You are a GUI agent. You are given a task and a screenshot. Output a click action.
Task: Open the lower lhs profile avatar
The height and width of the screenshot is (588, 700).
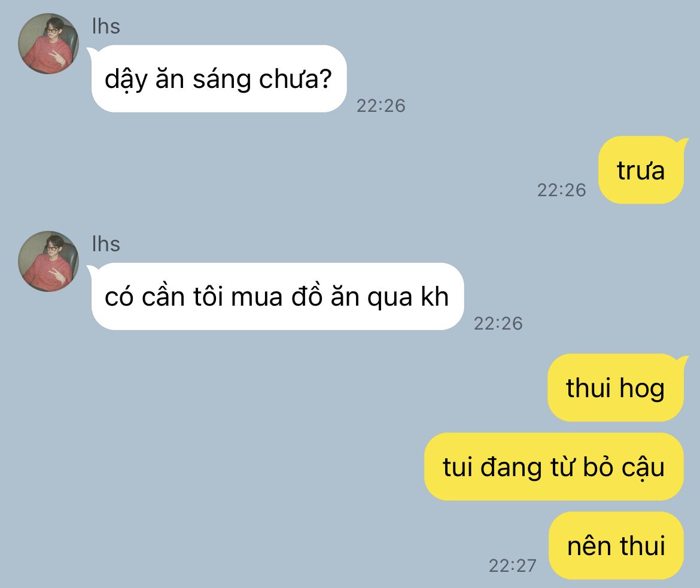(48, 261)
